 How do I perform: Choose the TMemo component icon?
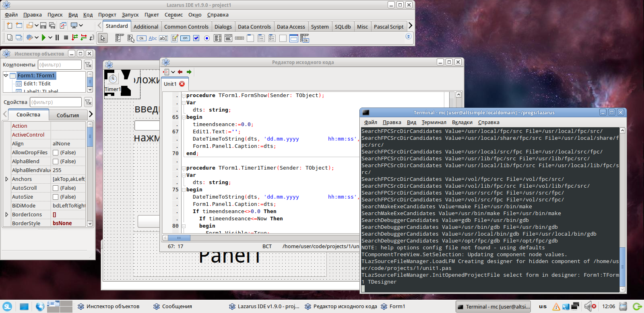click(174, 38)
